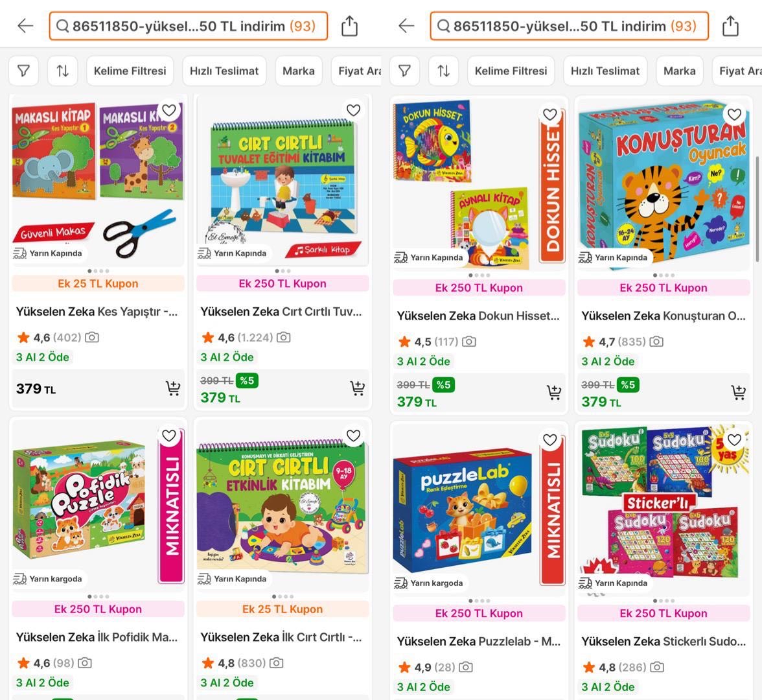
Task: Tap the share icon in right screen
Action: 730,26
